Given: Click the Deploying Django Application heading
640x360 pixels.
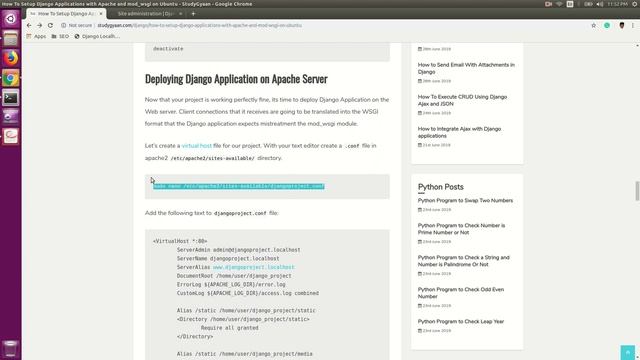Looking at the screenshot, I should tap(236, 79).
